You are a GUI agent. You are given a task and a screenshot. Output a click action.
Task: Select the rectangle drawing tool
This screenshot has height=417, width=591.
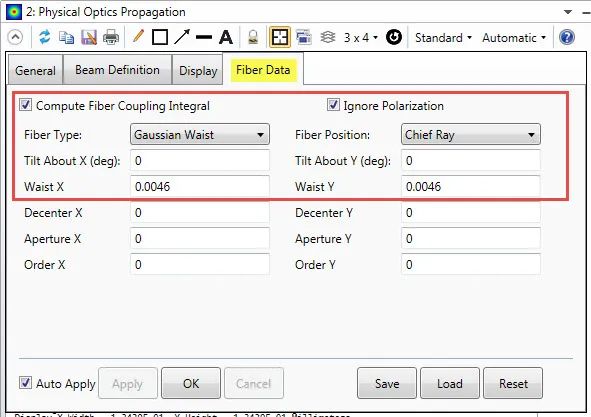click(160, 37)
